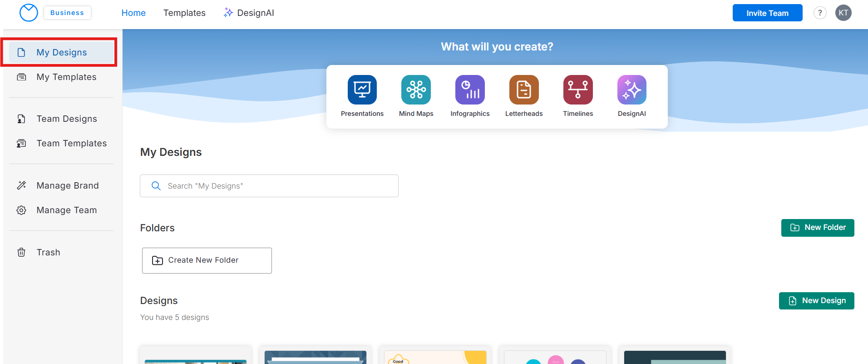Focus the Search "My Designs" field
This screenshot has height=364, width=868.
click(269, 186)
